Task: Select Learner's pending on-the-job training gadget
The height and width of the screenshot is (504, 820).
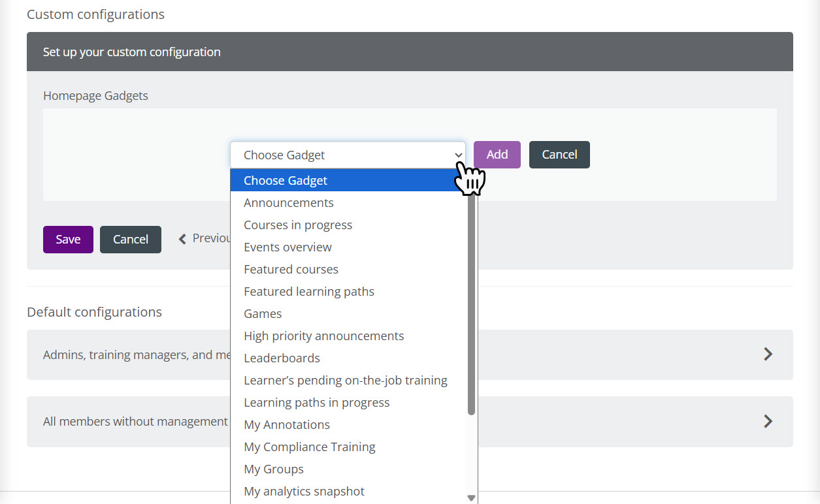Action: tap(345, 380)
